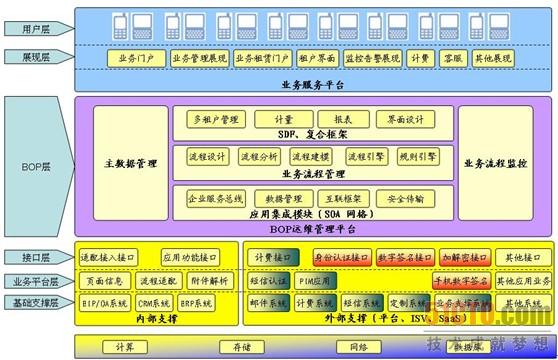Click the 报表 box
This screenshot has height=360, width=558.
(343, 119)
